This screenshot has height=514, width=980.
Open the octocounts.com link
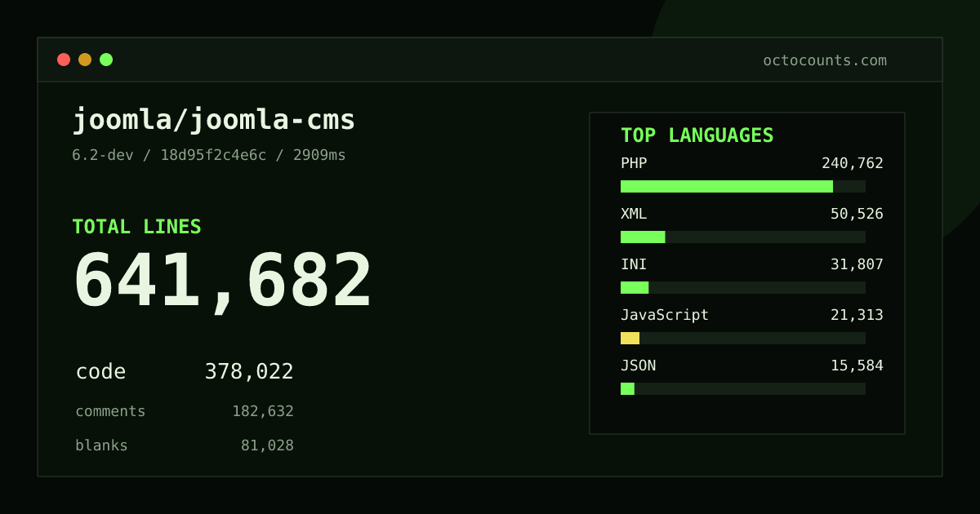(x=825, y=60)
